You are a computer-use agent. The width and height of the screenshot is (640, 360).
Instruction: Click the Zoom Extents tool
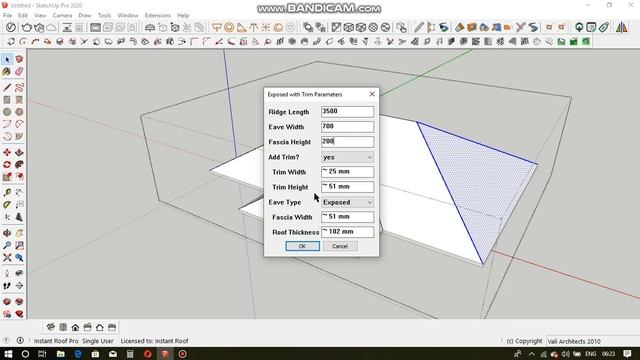click(x=7, y=258)
